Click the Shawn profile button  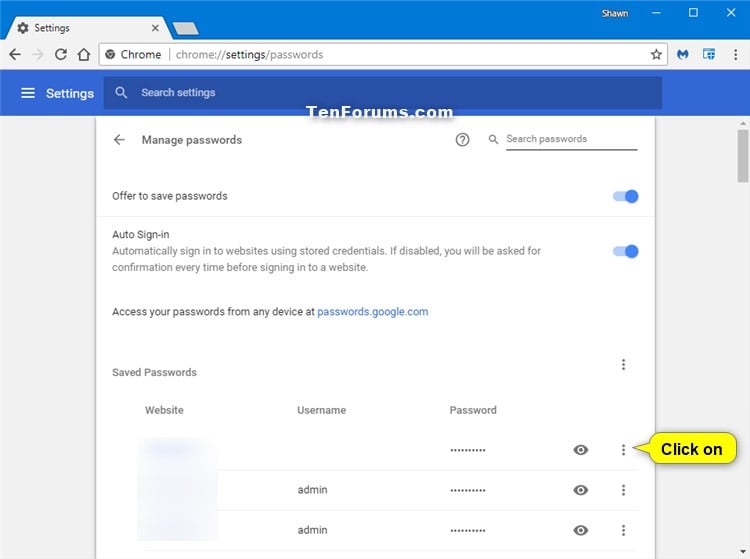615,13
